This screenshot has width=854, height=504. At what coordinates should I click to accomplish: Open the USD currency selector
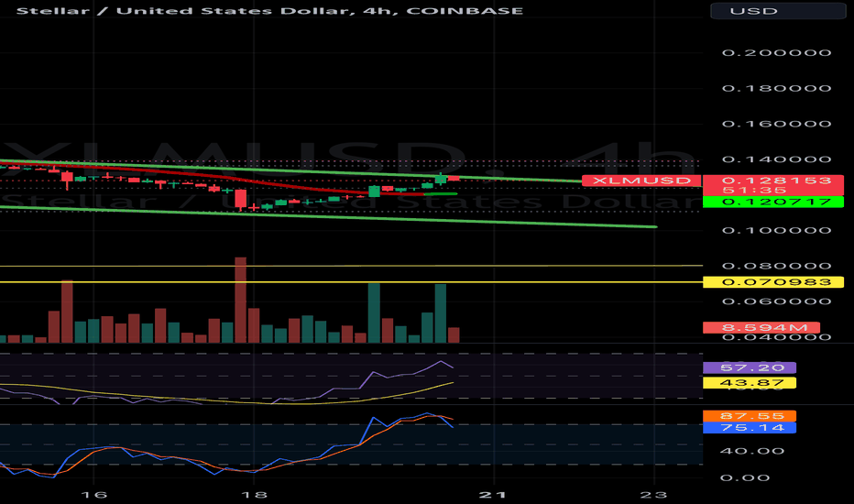(x=778, y=11)
